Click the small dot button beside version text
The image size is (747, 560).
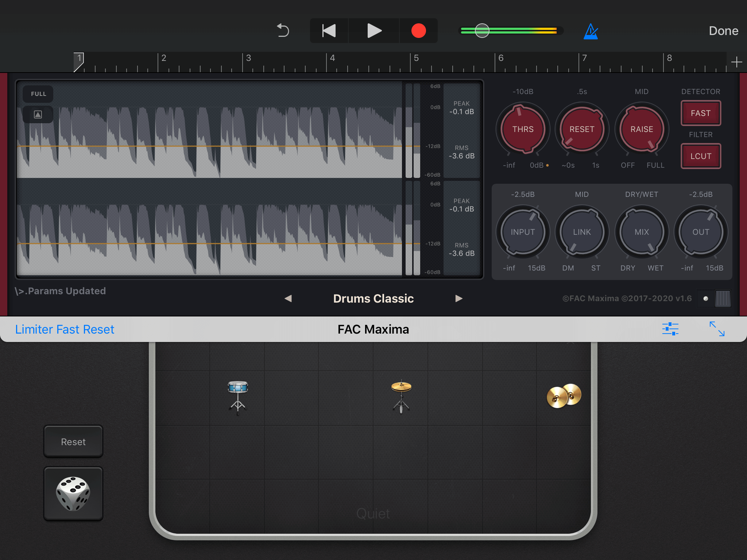(x=706, y=299)
